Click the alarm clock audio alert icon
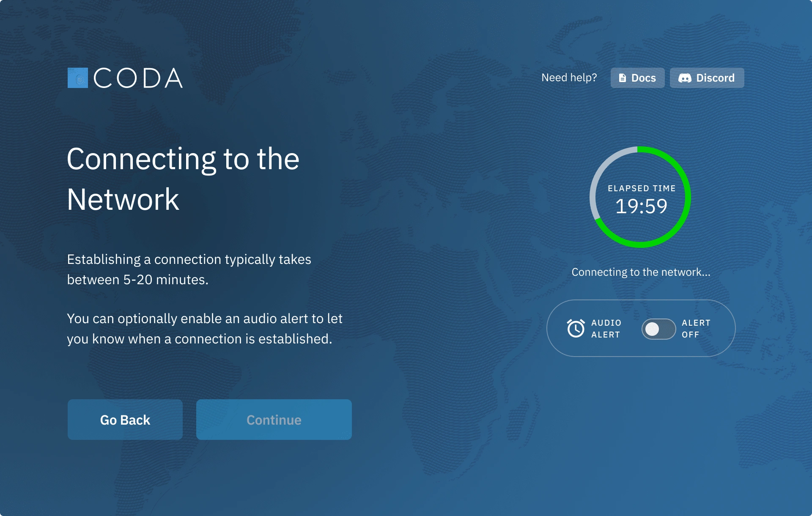The image size is (812, 516). [576, 328]
